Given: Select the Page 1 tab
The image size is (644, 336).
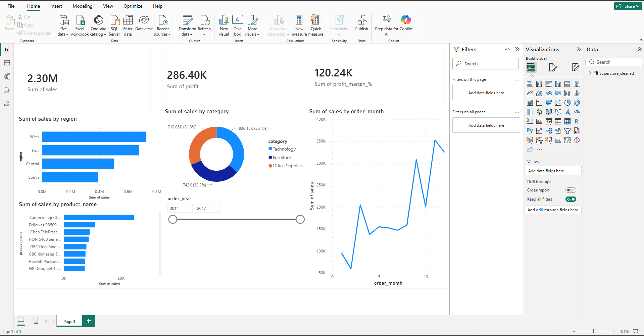Looking at the screenshot, I should (x=69, y=321).
